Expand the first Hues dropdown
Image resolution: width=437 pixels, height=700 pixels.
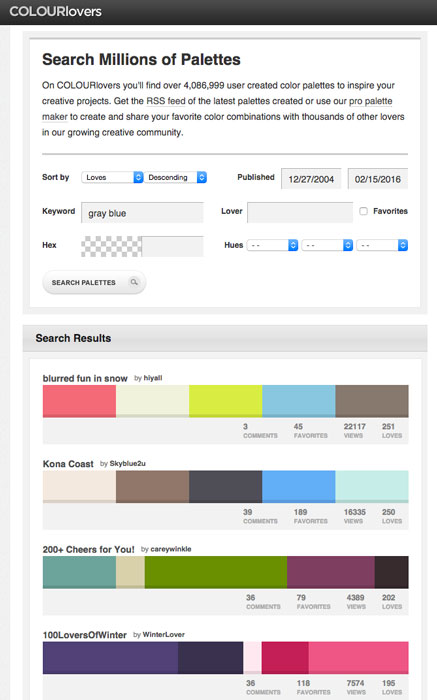coord(272,245)
